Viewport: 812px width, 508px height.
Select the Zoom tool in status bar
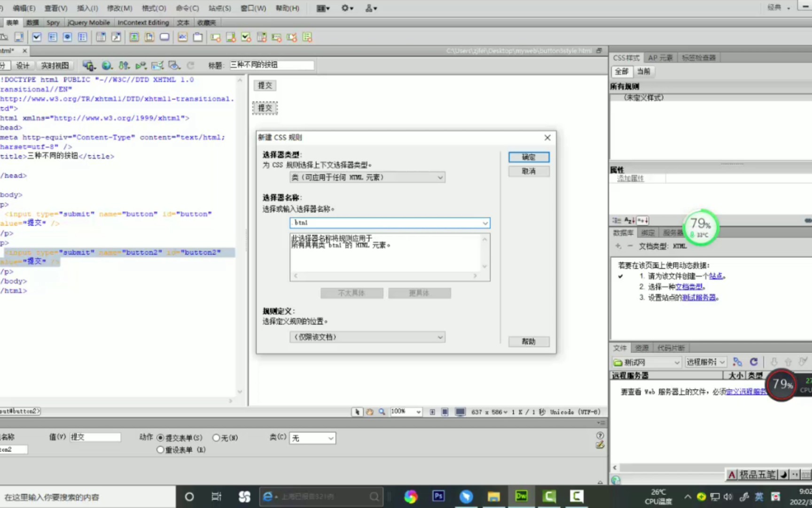pyautogui.click(x=382, y=412)
